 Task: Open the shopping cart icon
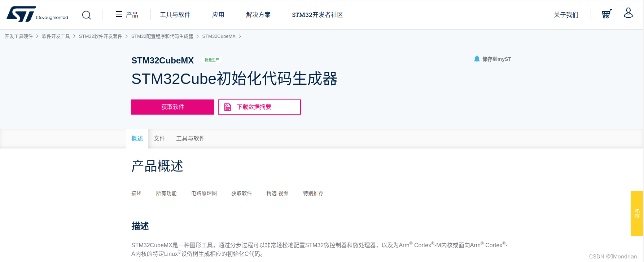pyautogui.click(x=607, y=14)
